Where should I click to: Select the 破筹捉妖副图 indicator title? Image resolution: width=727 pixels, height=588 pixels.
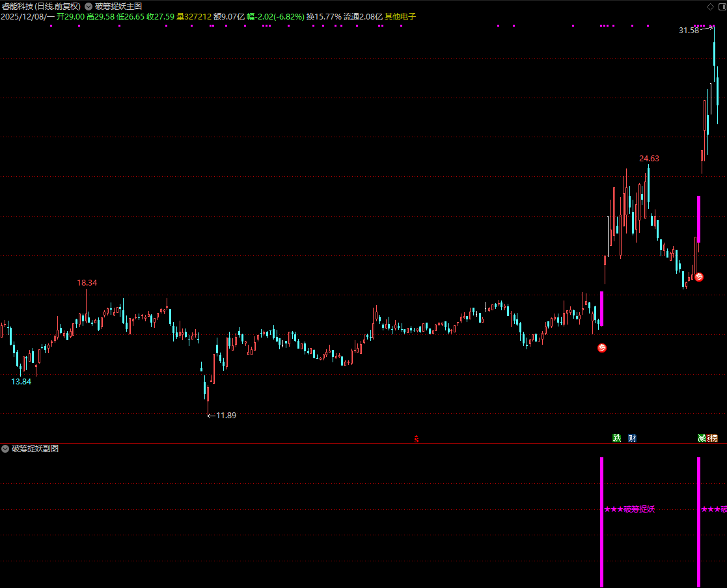coord(35,449)
